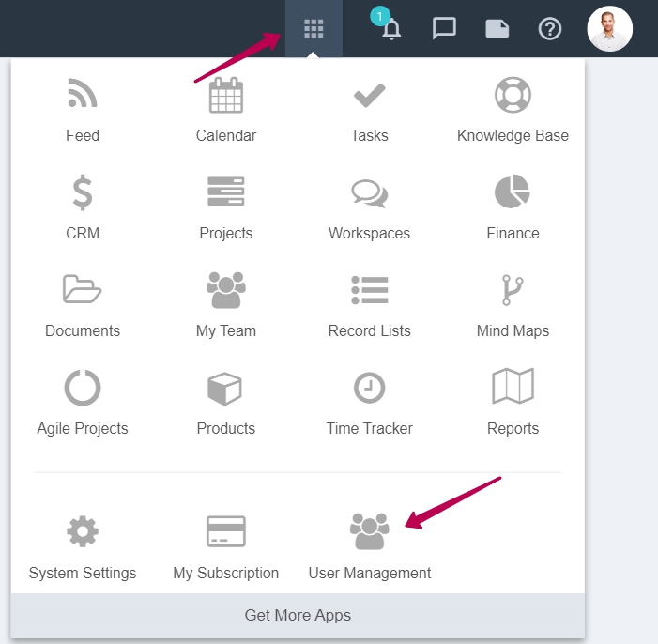Open the Agile Projects circle icon
The image size is (658, 644).
83,388
